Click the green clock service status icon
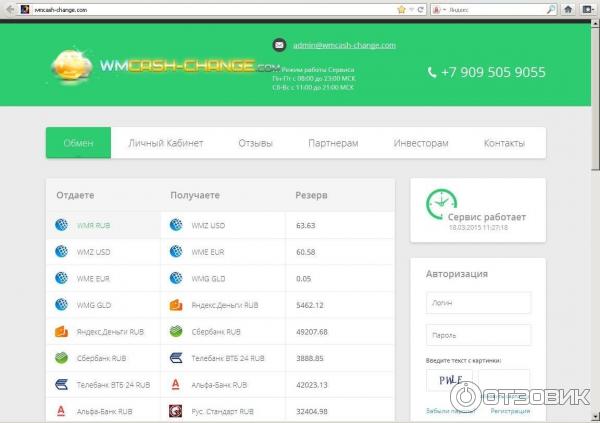Viewport: 600px width, 423px height. point(439,204)
